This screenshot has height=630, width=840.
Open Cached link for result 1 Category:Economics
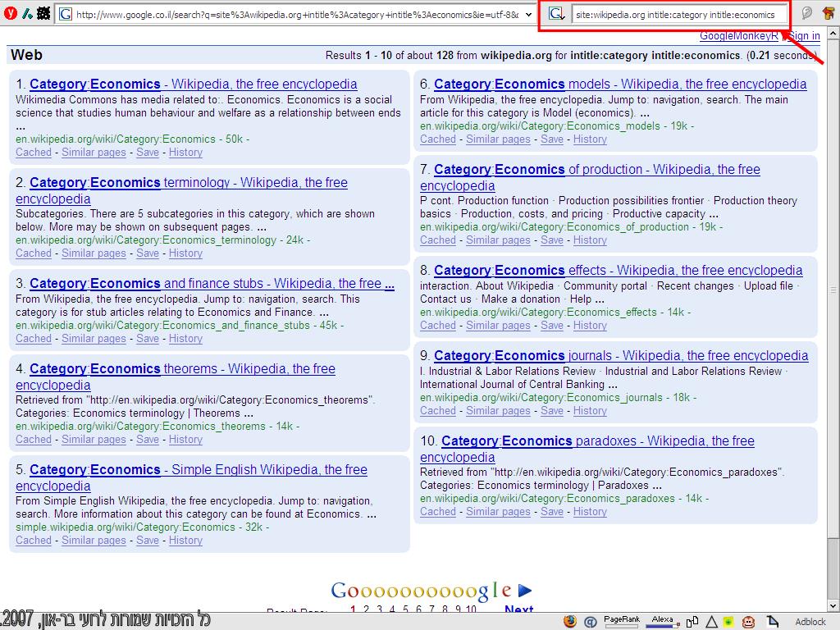click(34, 152)
